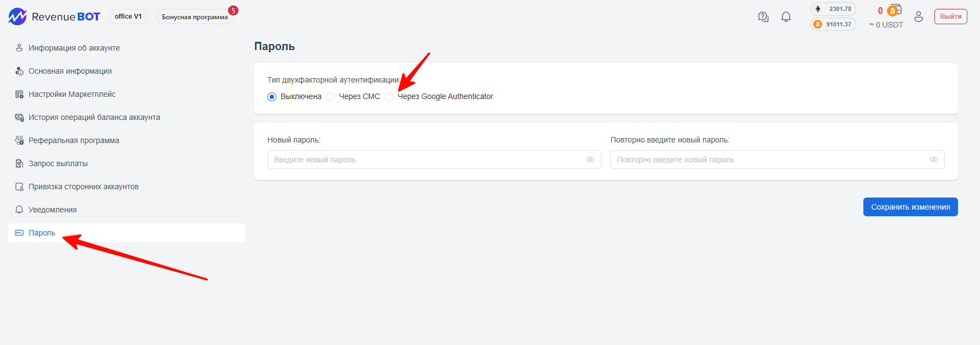Click the Пароль page heading

(275, 46)
